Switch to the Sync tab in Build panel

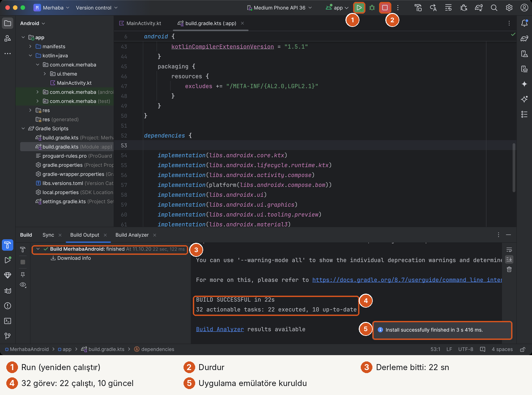(48, 235)
